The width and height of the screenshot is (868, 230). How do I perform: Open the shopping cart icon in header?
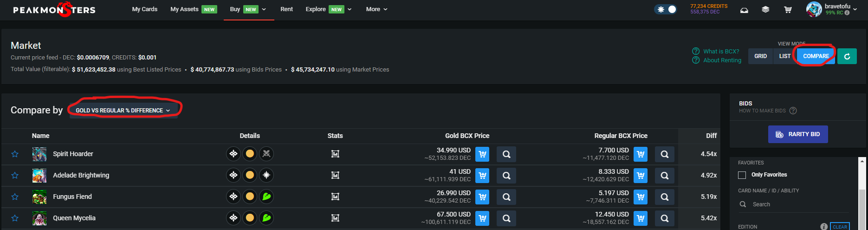point(788,9)
